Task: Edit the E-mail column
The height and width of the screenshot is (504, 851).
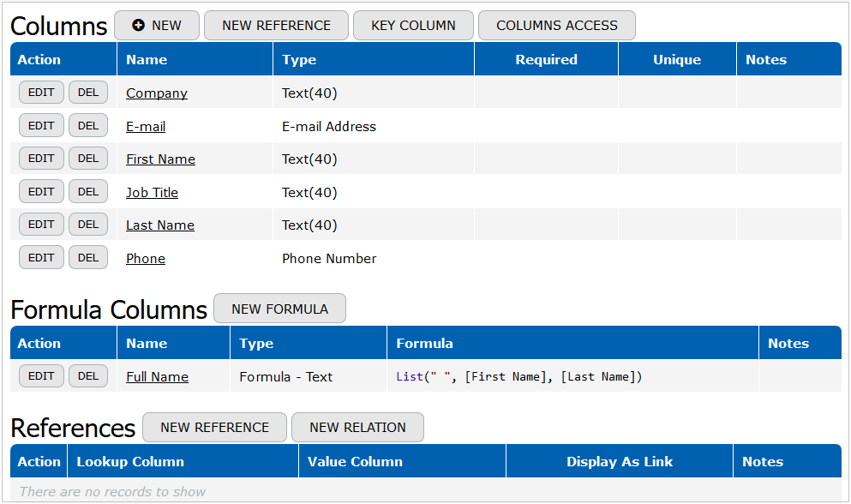Action: pos(41,125)
